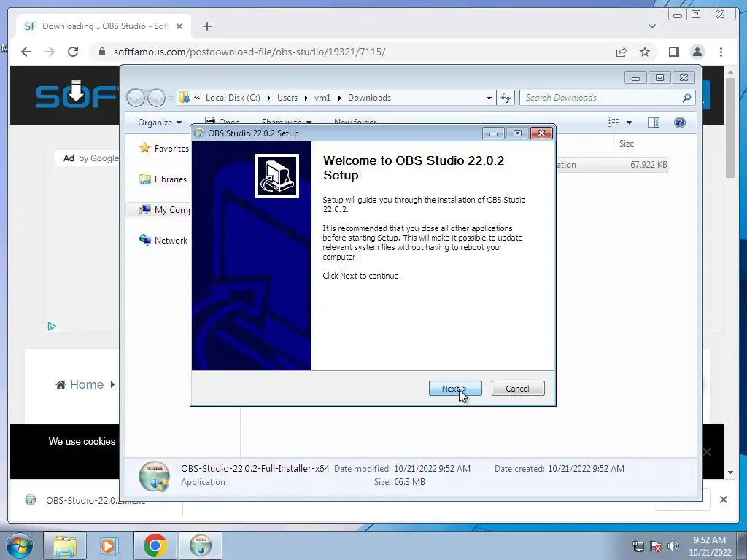
Task: Cancel the OBS Studio setup wizard
Action: [x=517, y=389]
